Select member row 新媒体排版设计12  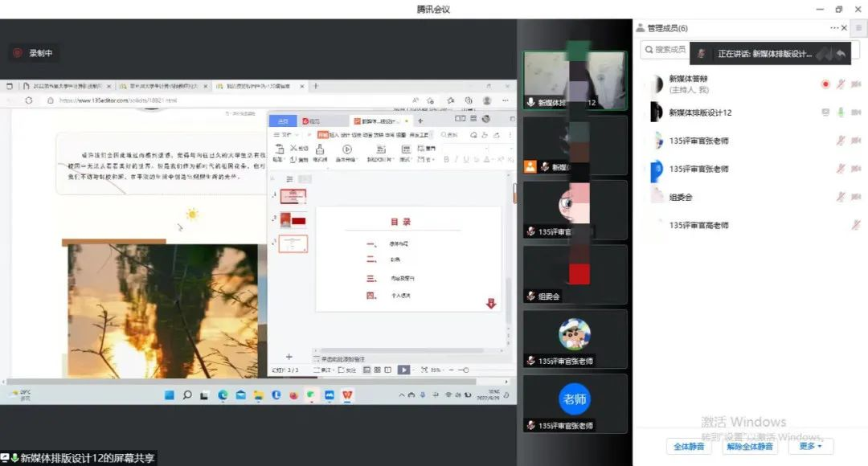(750, 112)
